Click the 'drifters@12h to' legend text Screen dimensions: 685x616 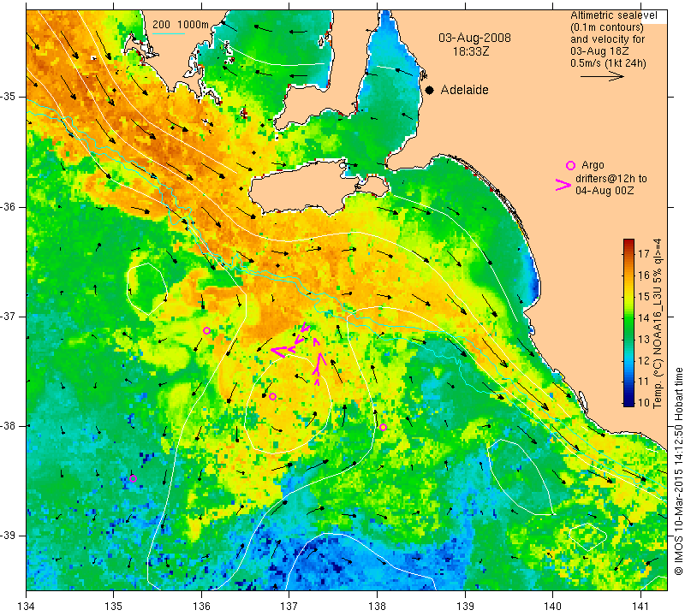611,179
